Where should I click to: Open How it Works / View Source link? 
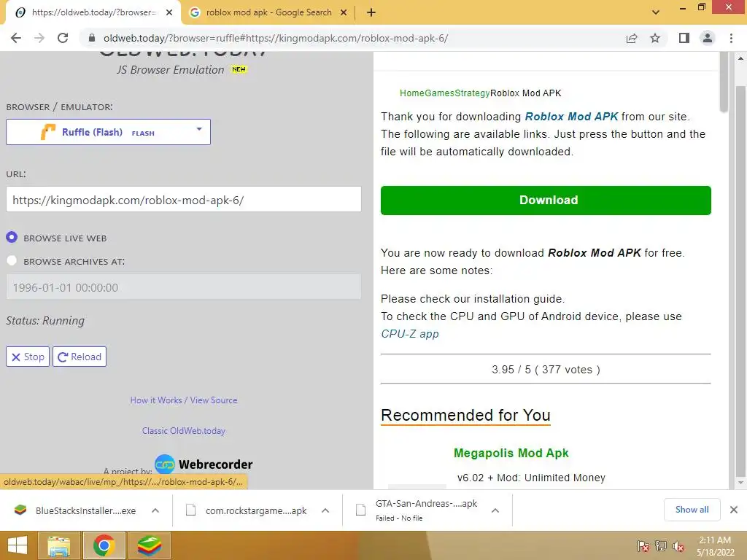click(x=184, y=400)
